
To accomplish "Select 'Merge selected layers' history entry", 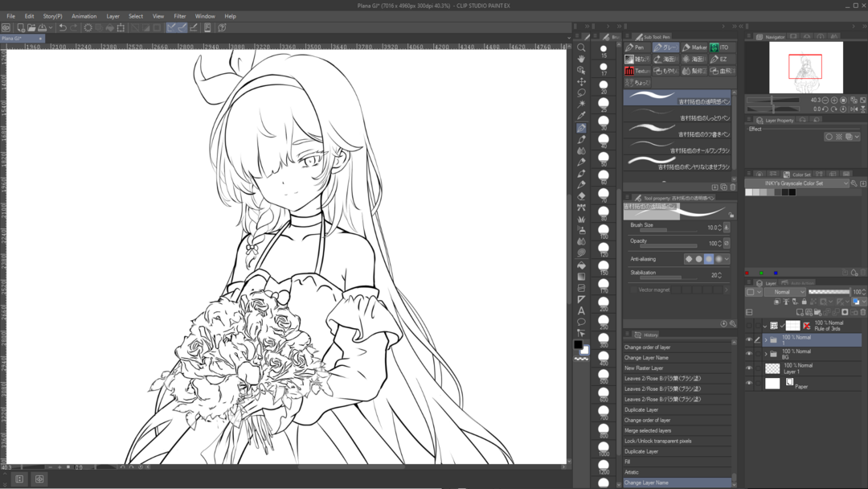I will pos(648,430).
